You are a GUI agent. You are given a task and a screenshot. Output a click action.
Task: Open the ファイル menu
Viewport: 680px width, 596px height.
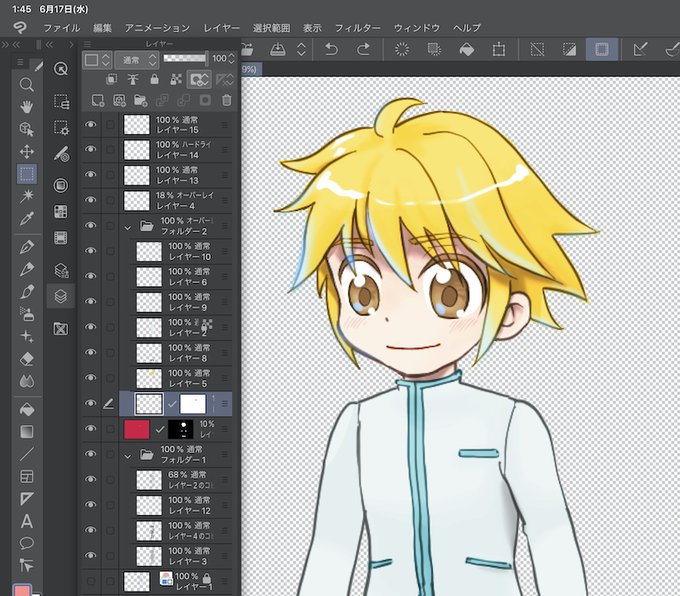coord(61,28)
